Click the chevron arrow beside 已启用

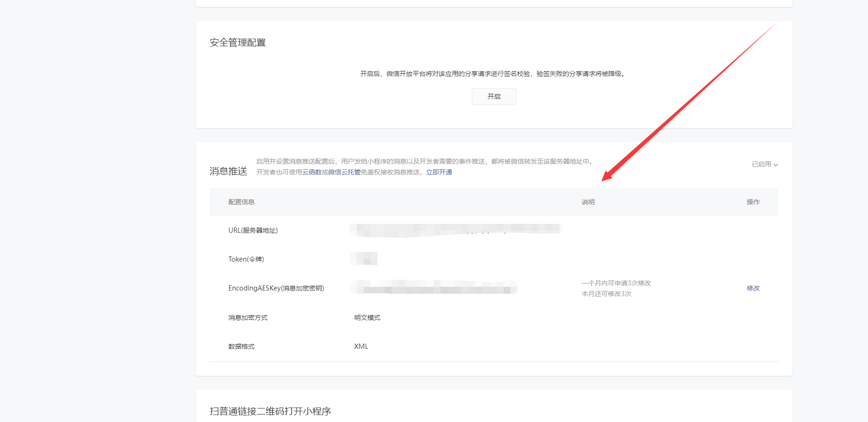tap(776, 165)
